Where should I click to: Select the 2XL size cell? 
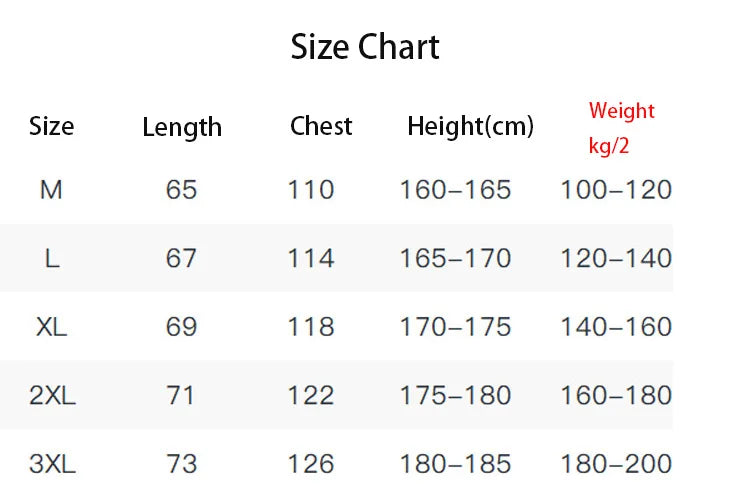[52, 396]
